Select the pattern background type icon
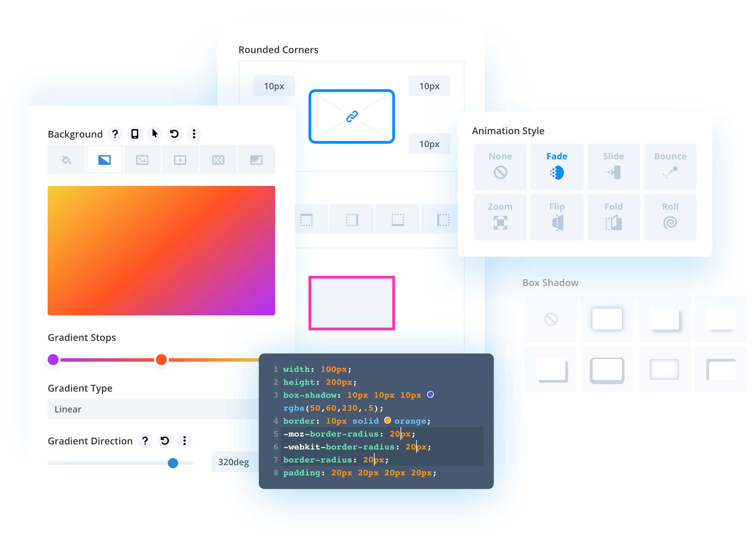756x536 pixels. (x=220, y=159)
